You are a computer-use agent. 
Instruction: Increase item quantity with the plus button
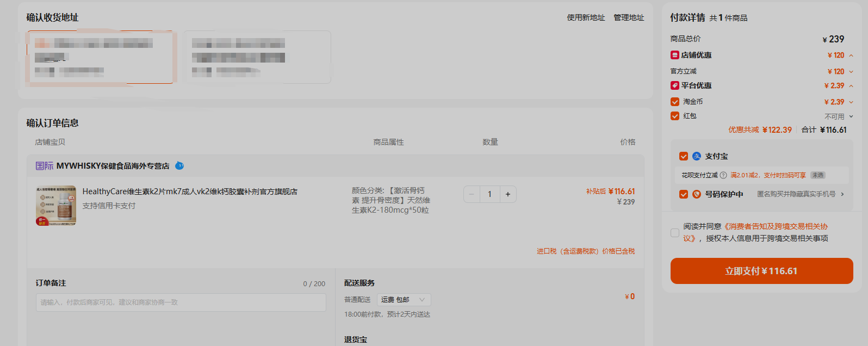click(x=508, y=194)
